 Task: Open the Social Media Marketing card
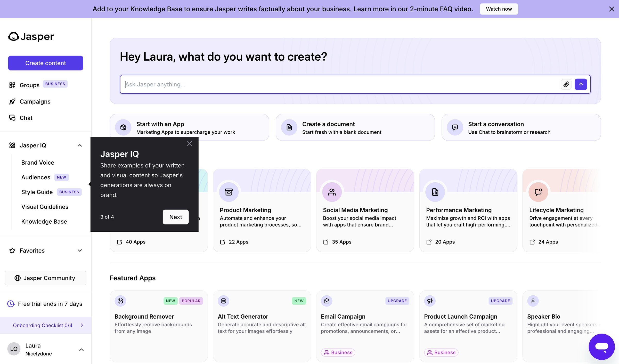coord(365,211)
